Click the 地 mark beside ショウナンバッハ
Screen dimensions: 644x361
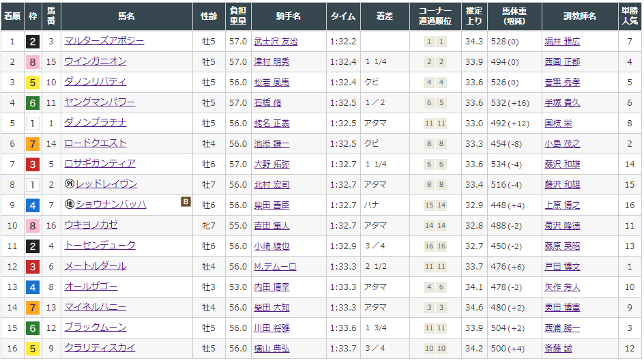[x=70, y=205]
